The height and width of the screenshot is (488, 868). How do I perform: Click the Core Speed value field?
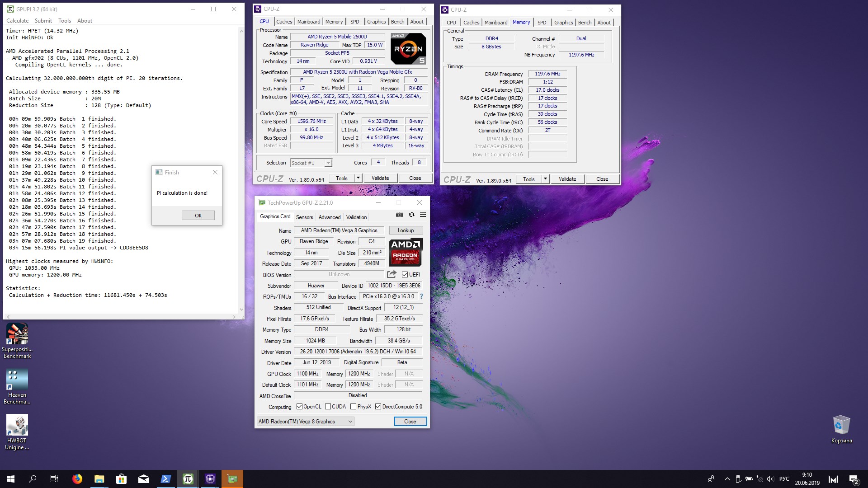pos(311,122)
